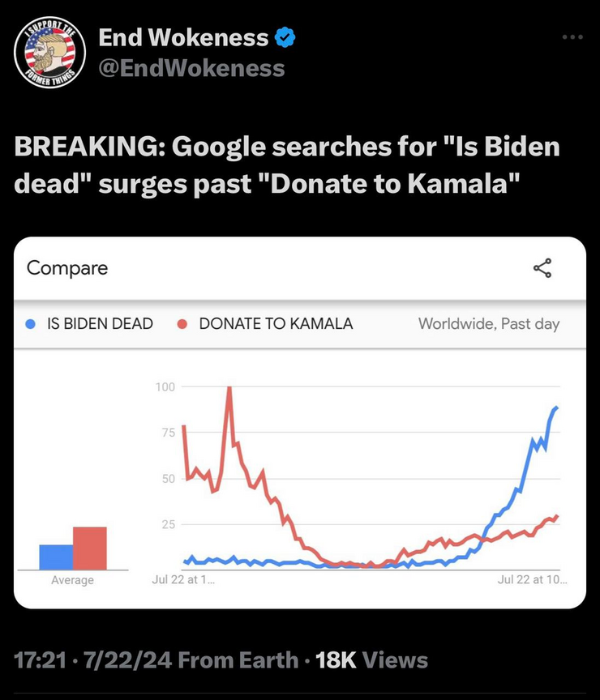The height and width of the screenshot is (700, 600).
Task: Click the red Average bar
Action: 90,548
